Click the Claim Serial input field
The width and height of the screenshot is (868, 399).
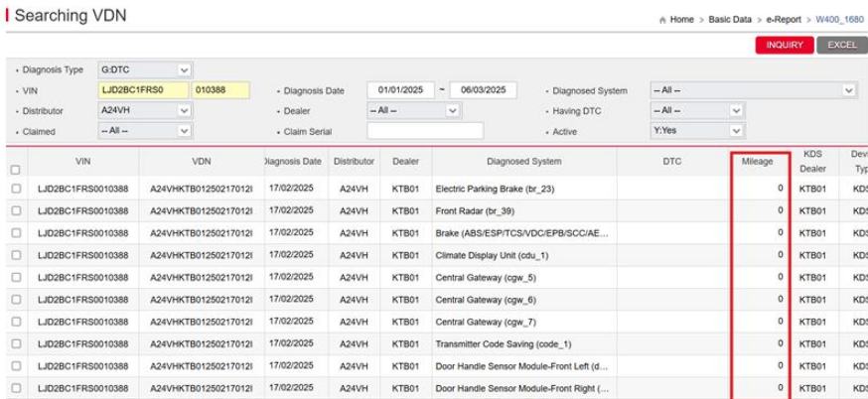pyautogui.click(x=425, y=131)
